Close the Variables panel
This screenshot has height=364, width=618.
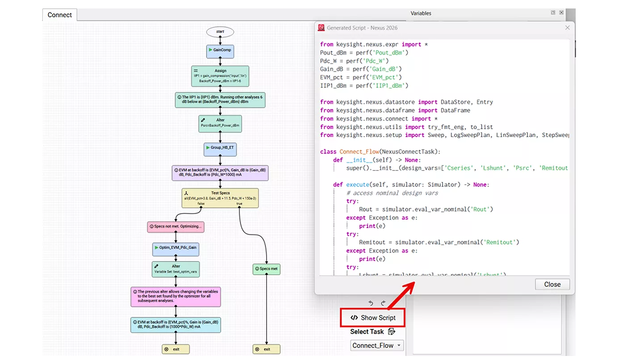click(561, 13)
